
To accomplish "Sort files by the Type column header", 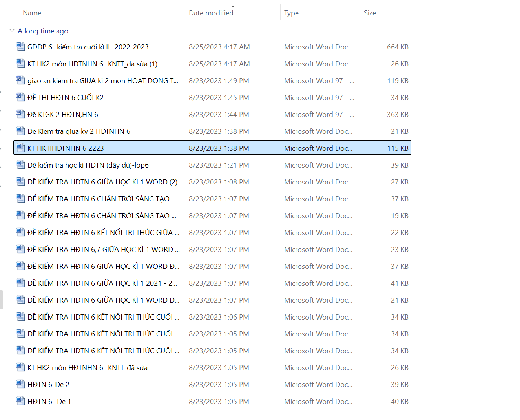I will click(x=291, y=13).
